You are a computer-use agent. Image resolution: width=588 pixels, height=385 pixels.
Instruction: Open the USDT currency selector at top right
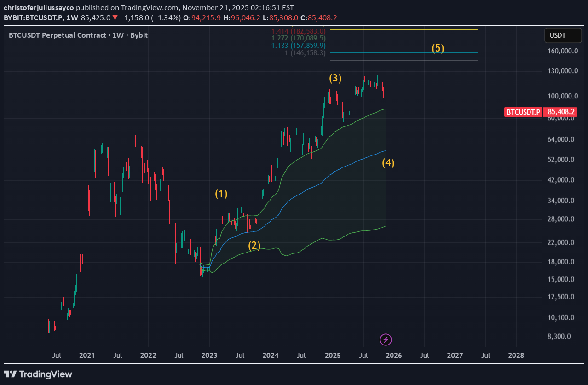coord(562,35)
